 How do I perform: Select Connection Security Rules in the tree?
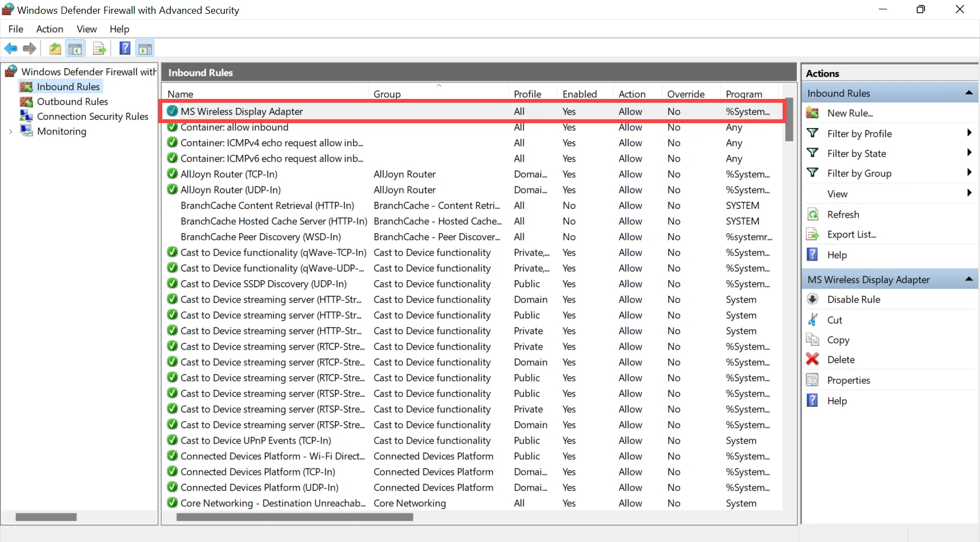[x=92, y=117]
